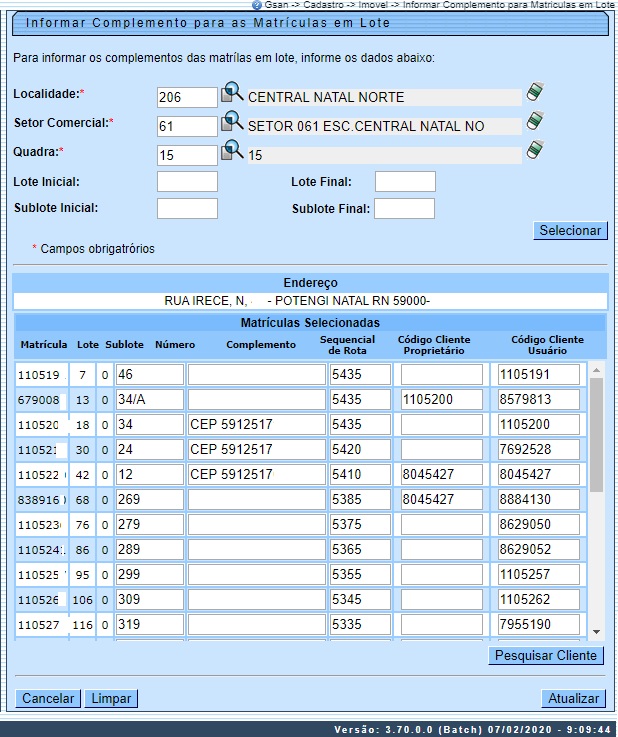Click the Cancelar button
Image resolution: width=618 pixels, height=737 pixels.
tap(48, 698)
